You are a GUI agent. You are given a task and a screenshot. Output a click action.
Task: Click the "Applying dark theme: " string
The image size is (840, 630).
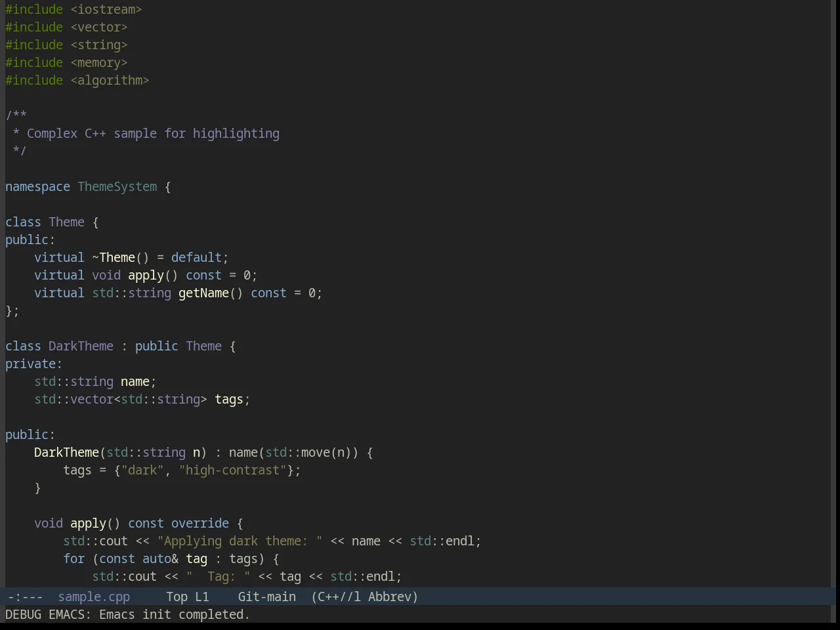point(240,541)
